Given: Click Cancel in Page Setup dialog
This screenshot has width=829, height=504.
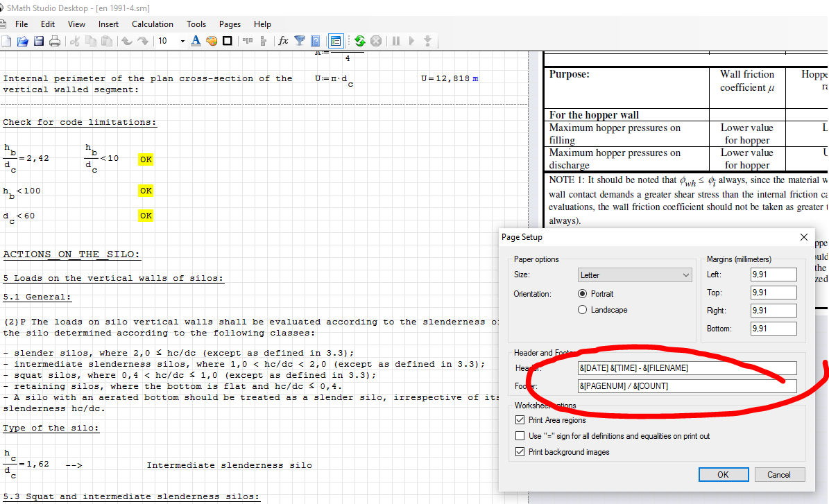Looking at the screenshot, I should [778, 475].
